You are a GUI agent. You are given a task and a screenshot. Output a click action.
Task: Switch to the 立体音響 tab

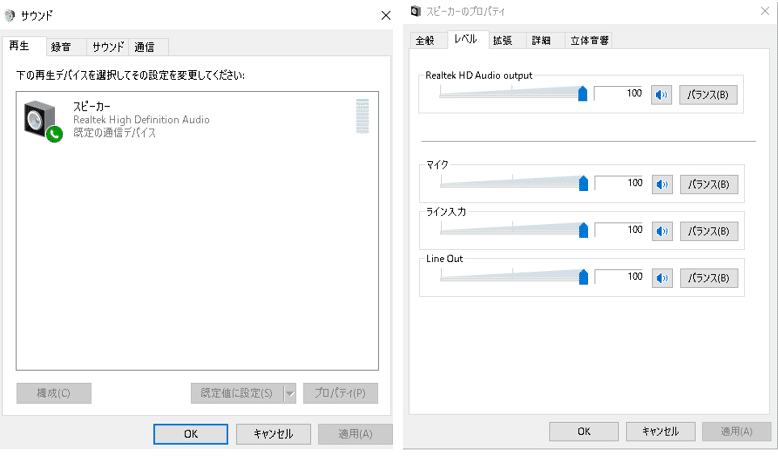588,41
